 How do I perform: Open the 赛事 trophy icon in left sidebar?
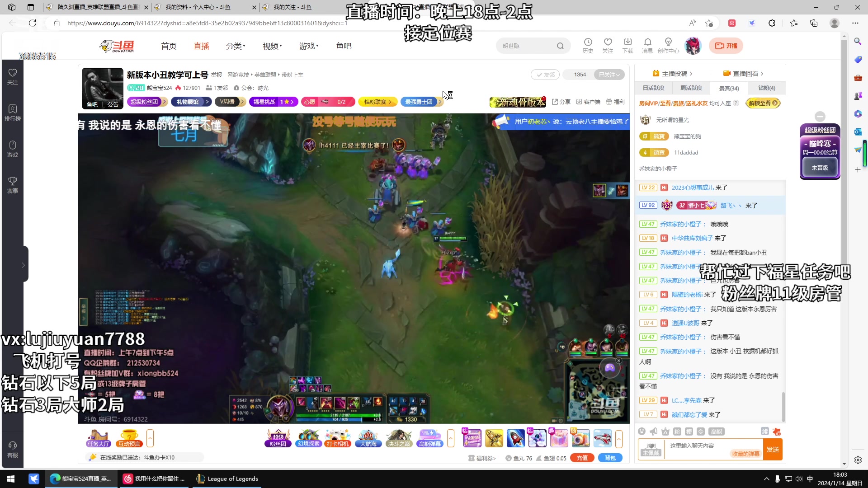coord(13,185)
